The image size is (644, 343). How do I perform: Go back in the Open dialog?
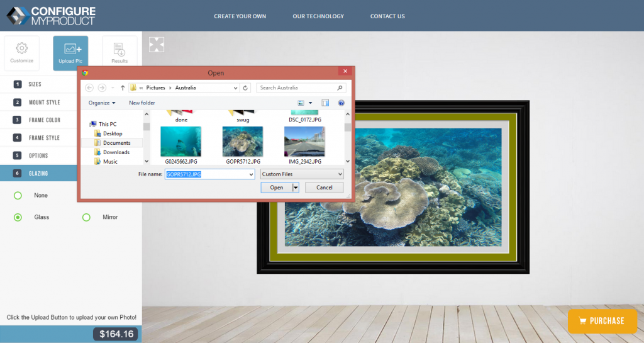pyautogui.click(x=89, y=87)
